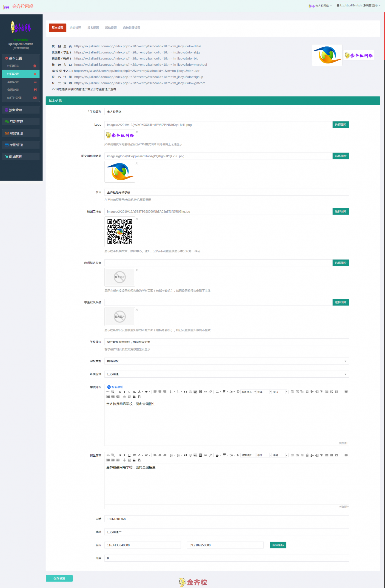The width and height of the screenshot is (385, 588).
Task: Open emoticon picker in 招生简章 editor
Action: coord(190,455)
